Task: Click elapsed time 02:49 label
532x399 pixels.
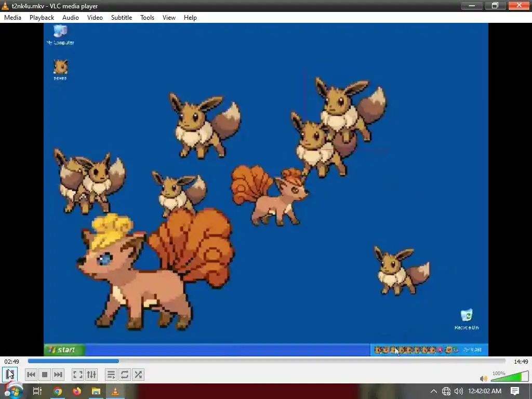Action: [11, 362]
